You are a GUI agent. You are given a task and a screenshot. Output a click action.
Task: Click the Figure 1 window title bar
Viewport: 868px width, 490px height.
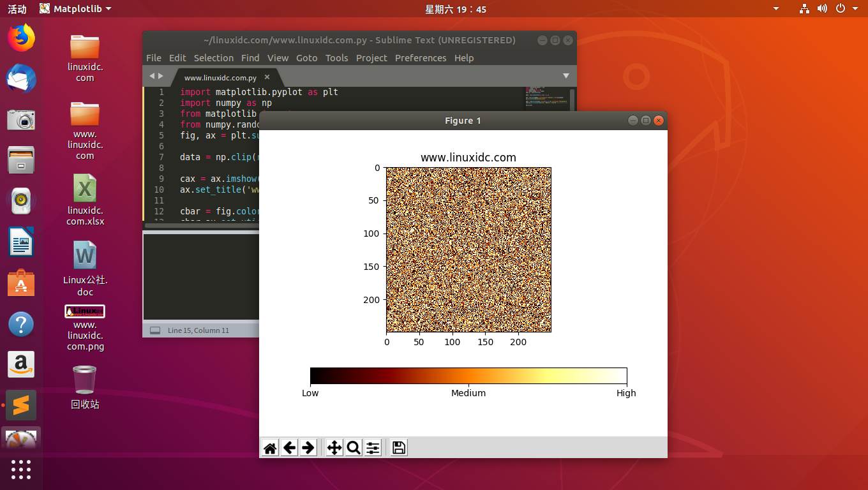tap(463, 121)
